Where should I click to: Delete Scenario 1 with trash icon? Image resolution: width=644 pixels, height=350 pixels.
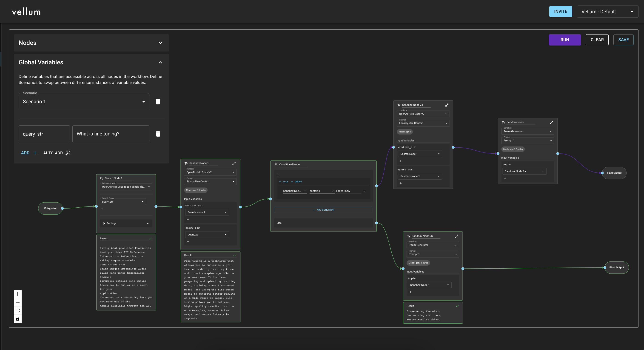(x=158, y=102)
